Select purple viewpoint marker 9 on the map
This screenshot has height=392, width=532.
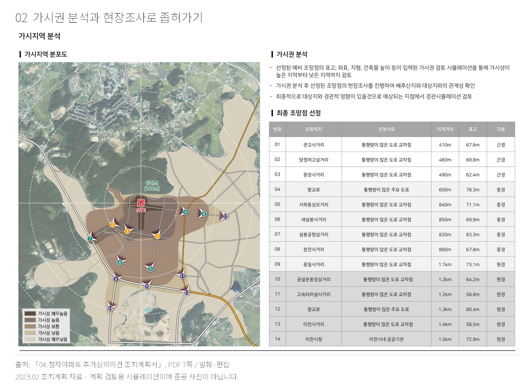(x=116, y=279)
